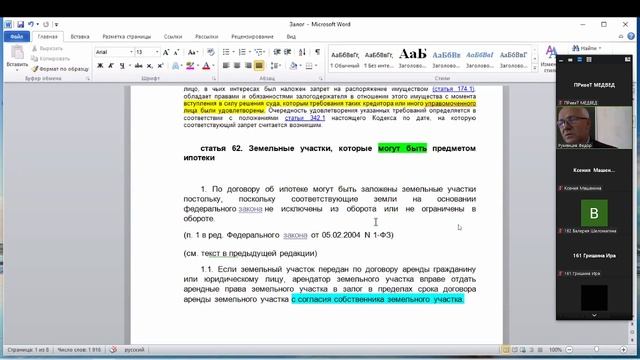The height and width of the screenshot is (360, 640).
Task: Toggle bold (Ж) formatting
Action: click(100, 66)
